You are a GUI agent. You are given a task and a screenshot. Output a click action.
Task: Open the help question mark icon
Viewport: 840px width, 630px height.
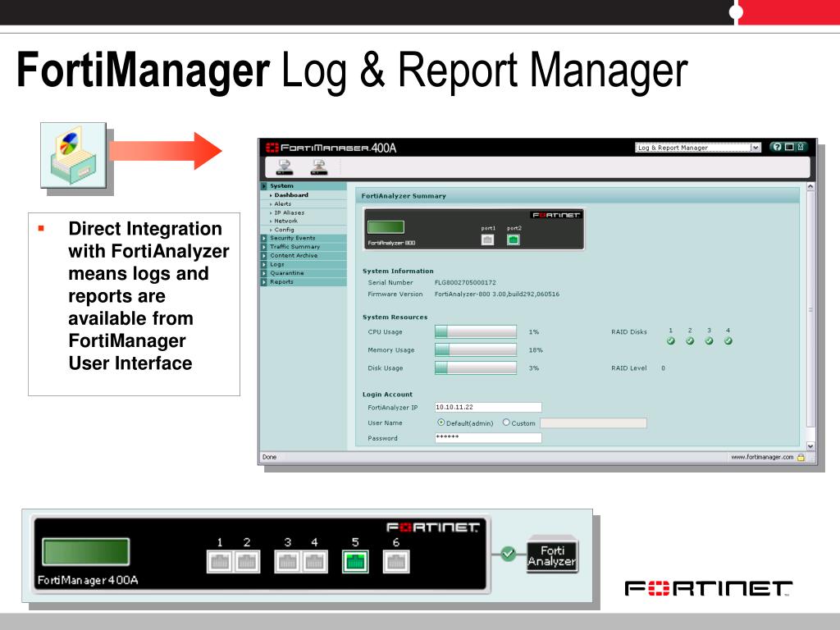[x=777, y=147]
